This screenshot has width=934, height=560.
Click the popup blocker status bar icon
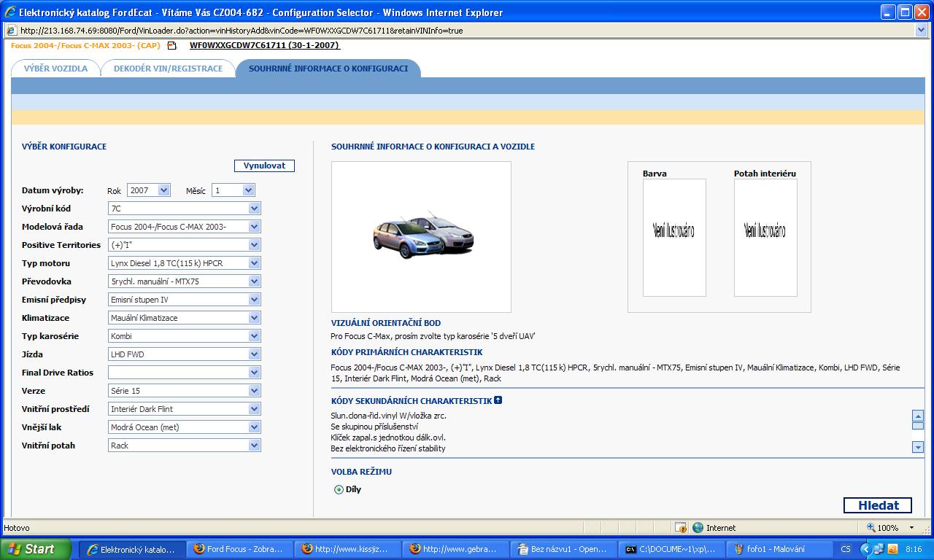point(680,527)
